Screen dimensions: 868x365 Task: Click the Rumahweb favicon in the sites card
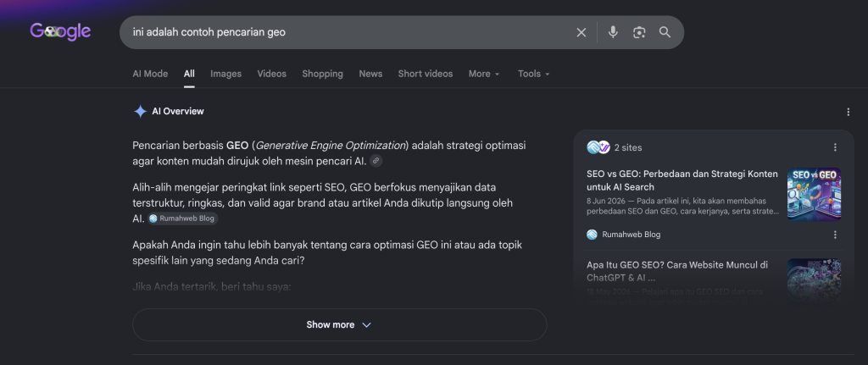(592, 235)
